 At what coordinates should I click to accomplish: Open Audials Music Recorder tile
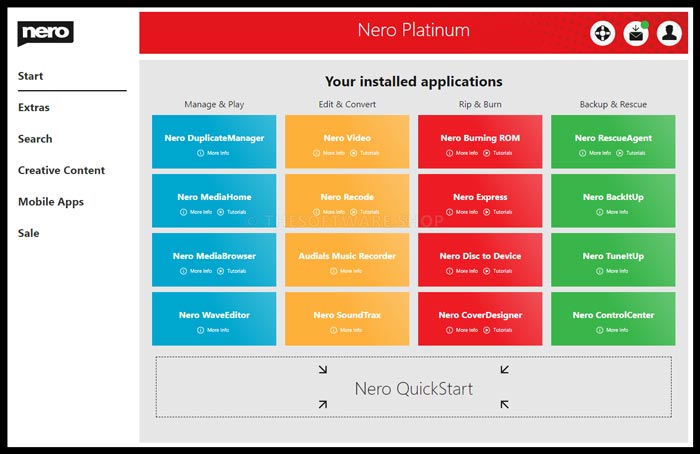click(x=347, y=259)
